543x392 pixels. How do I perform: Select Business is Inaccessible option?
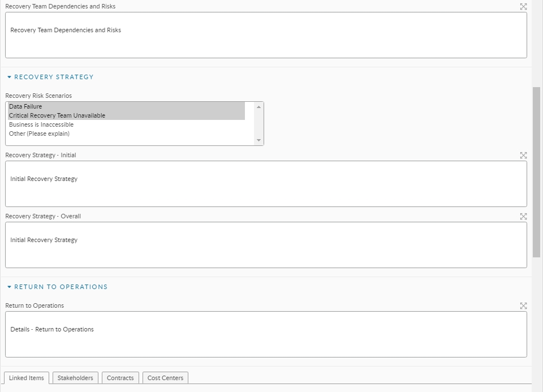click(x=41, y=124)
